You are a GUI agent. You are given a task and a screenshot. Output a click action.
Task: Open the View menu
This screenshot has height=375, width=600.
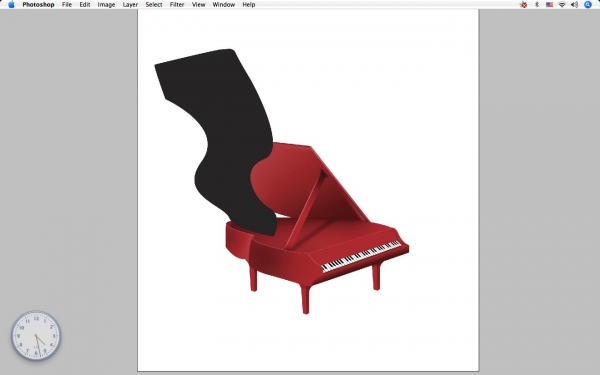pyautogui.click(x=198, y=5)
